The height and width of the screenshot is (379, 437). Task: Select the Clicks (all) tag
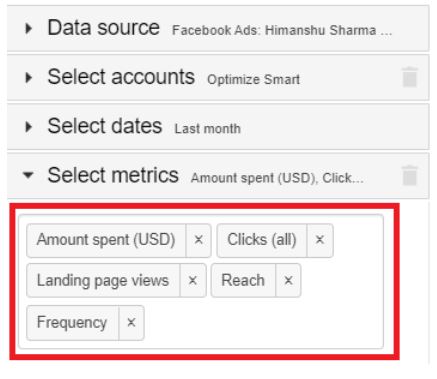(262, 240)
